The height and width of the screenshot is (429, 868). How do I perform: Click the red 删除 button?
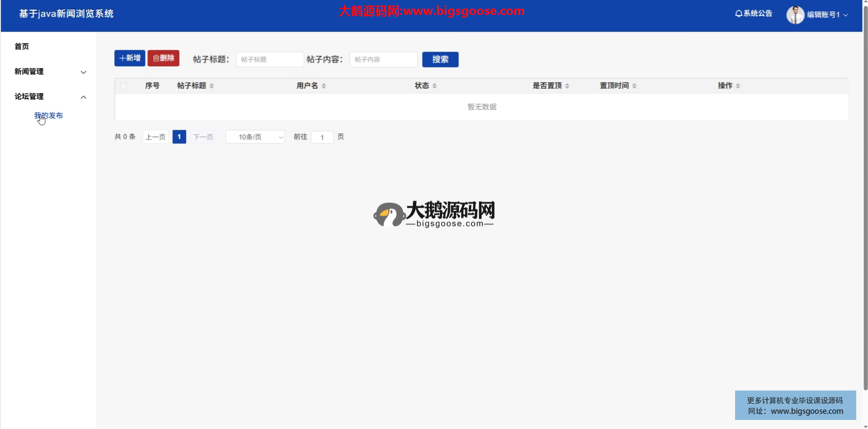click(163, 58)
